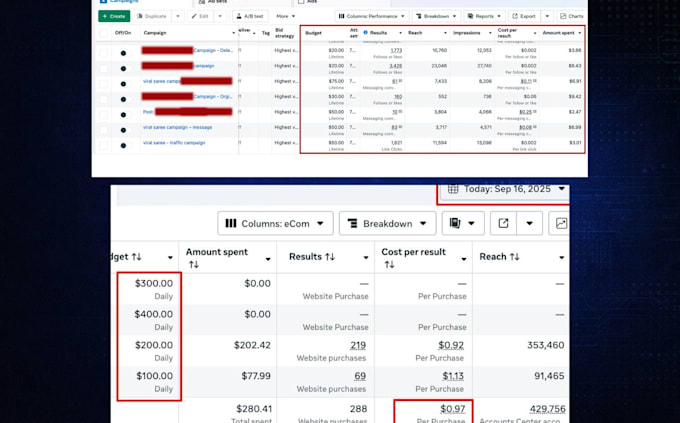The image size is (680, 423).
Task: Click the info icon beside Results header
Action: point(365,33)
